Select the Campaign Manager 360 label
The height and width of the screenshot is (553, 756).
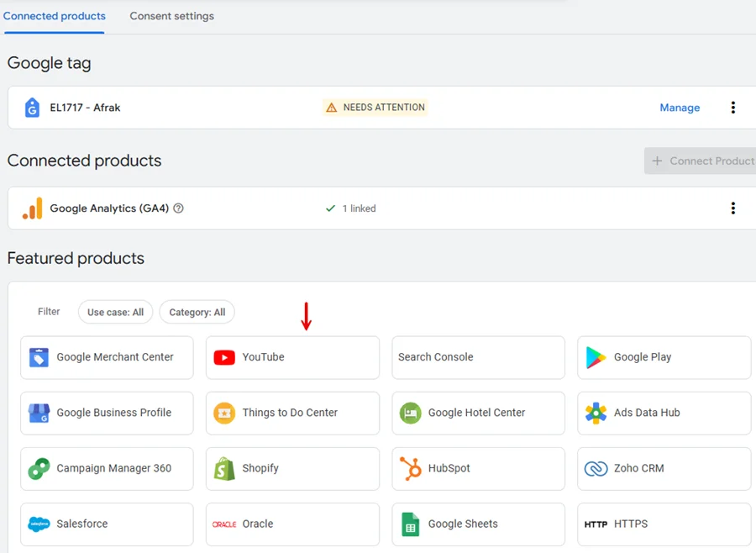(113, 468)
